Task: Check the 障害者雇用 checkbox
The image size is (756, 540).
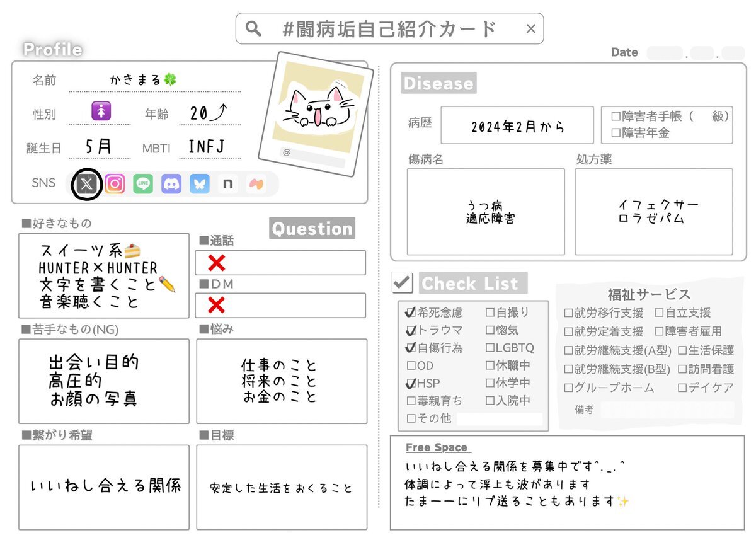Action: click(658, 331)
